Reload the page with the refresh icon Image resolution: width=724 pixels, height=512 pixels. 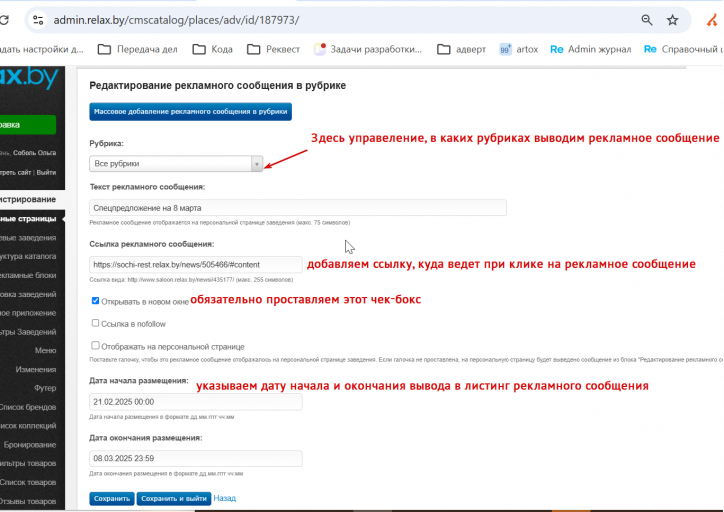pyautogui.click(x=4, y=20)
